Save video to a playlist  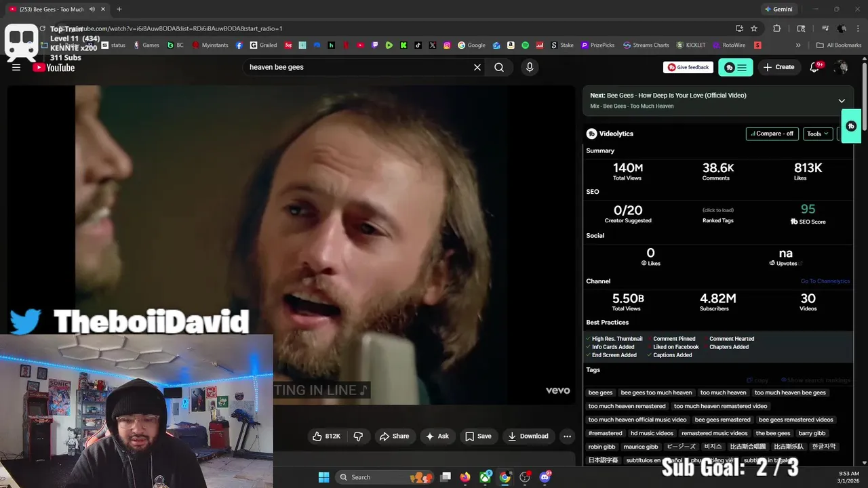click(x=478, y=436)
